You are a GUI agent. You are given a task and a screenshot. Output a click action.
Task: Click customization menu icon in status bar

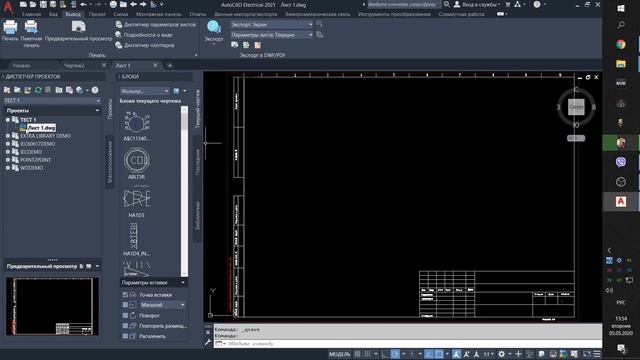597,354
